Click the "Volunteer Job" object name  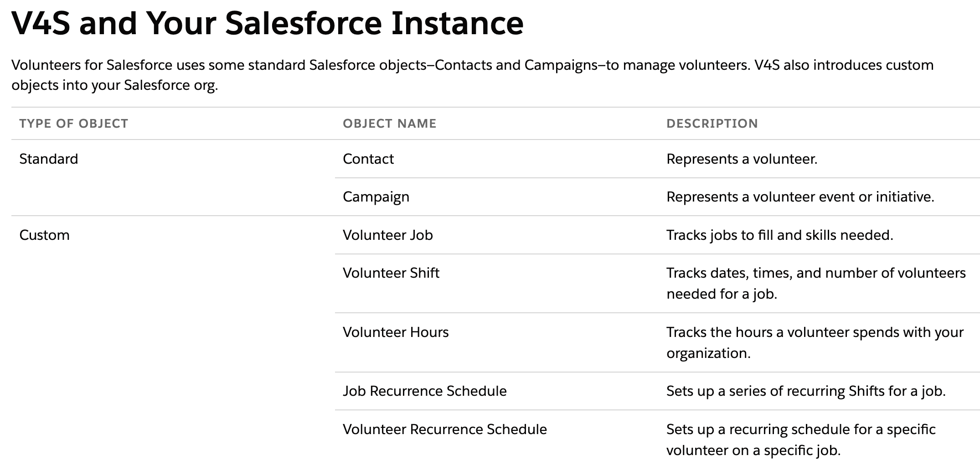388,235
